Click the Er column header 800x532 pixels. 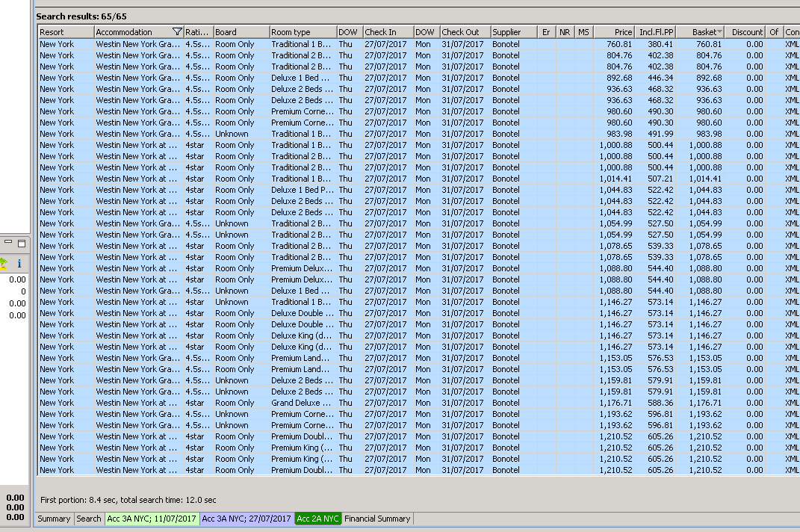click(547, 31)
